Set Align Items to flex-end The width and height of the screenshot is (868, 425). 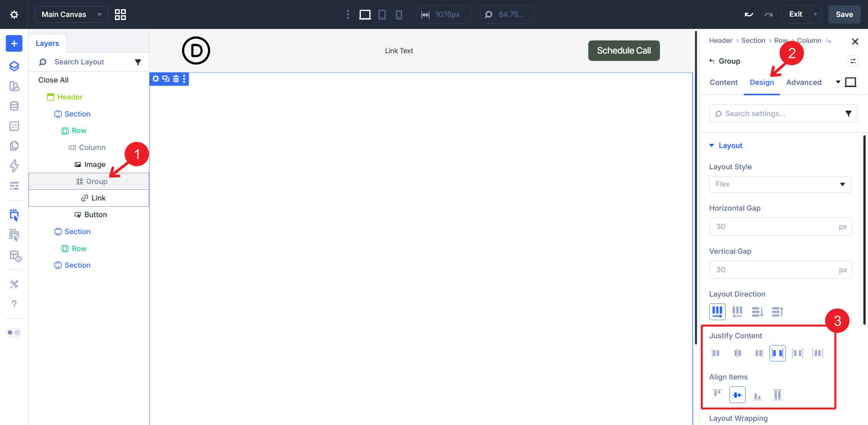(758, 395)
